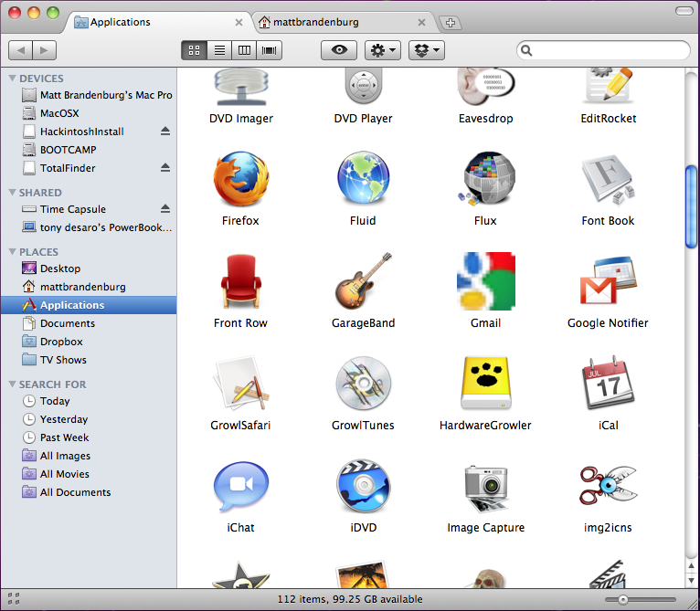Viewport: 700px width, 611px height.
Task: Select the Font Book icon
Action: (608, 179)
